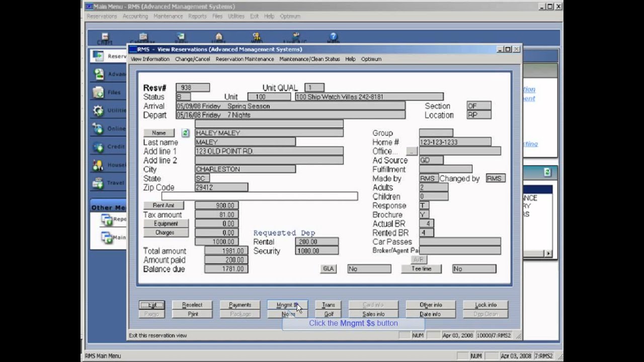Screen dimensions: 644x362
Task: Click the Rent Amt button
Action: [x=164, y=206]
